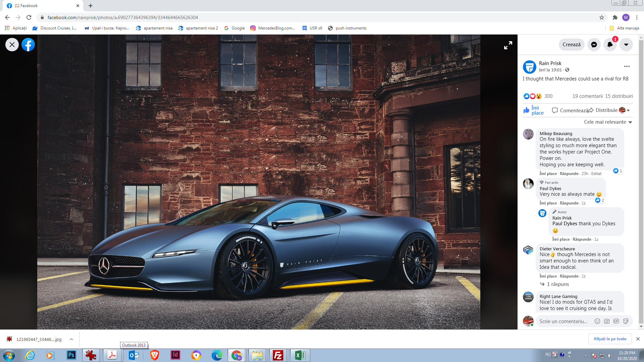Open post options three-dot menu
Viewport: 644px width, 362px height.
(x=627, y=66)
